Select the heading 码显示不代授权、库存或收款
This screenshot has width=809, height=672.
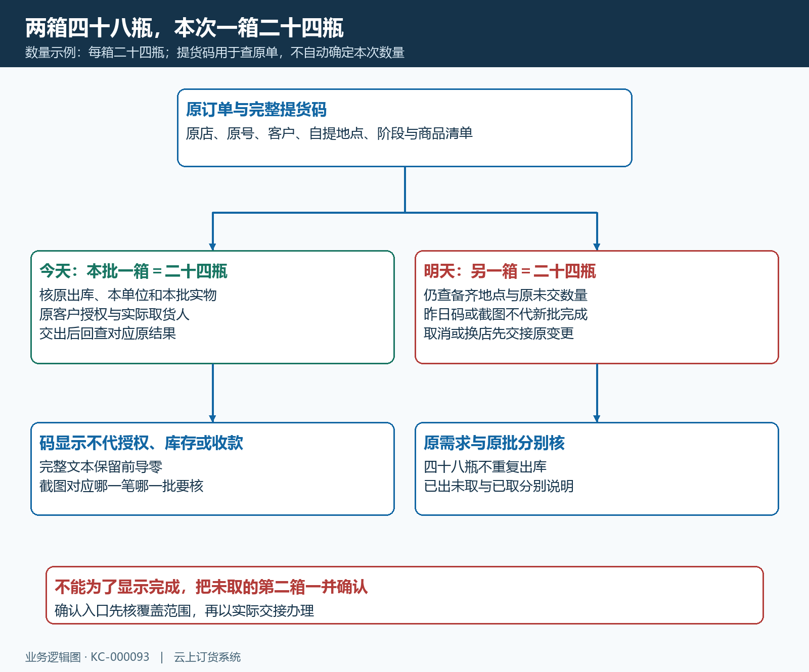click(x=142, y=443)
